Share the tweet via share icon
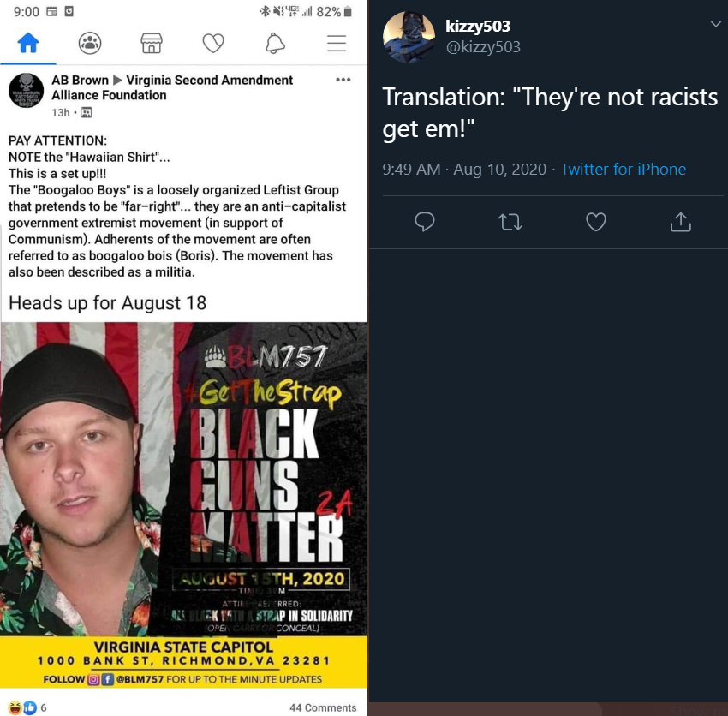The image size is (728, 716). coord(681,222)
